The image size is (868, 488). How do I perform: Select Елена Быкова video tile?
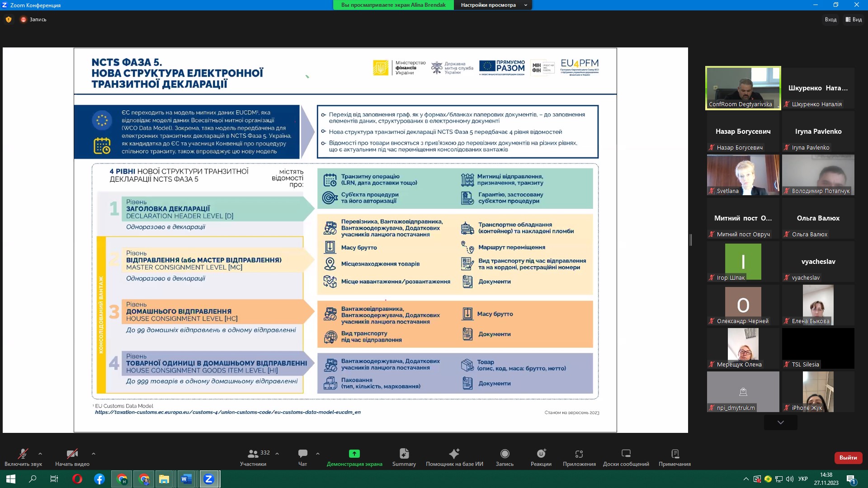click(x=818, y=305)
